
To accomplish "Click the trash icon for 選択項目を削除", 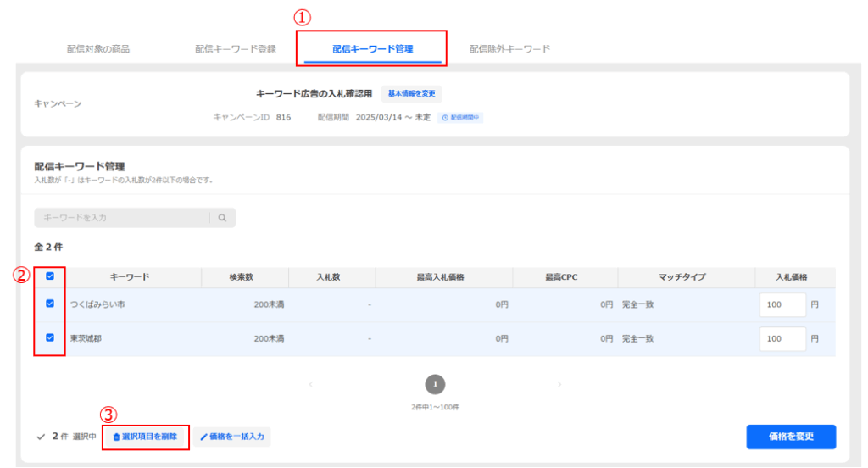I will (x=117, y=437).
